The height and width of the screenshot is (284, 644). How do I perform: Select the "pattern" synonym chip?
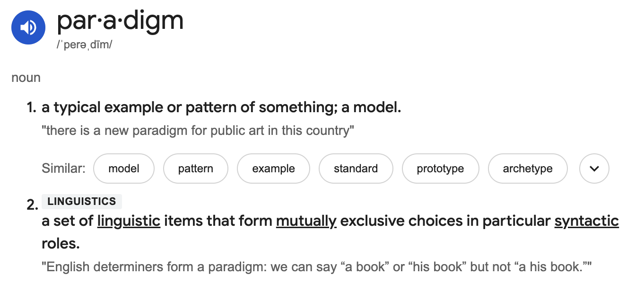[196, 169]
